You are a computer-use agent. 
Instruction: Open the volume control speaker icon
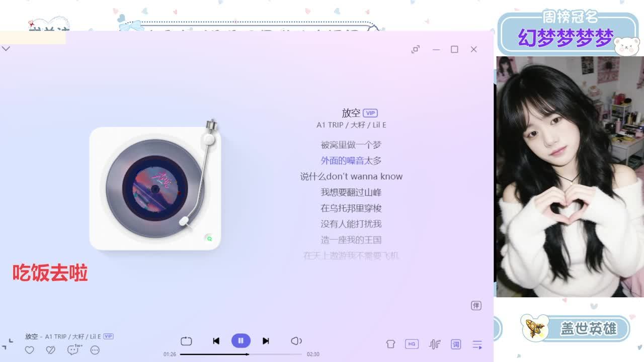(x=296, y=341)
